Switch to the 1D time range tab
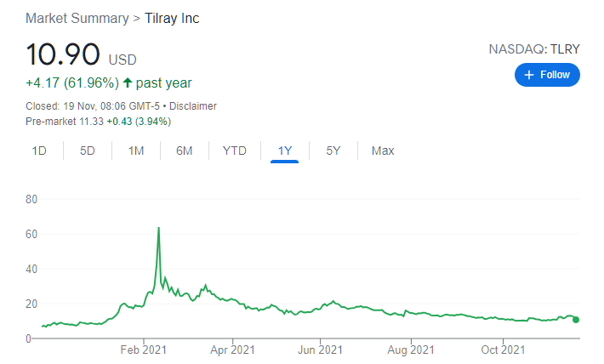Image resolution: width=604 pixels, height=364 pixels. pos(39,151)
